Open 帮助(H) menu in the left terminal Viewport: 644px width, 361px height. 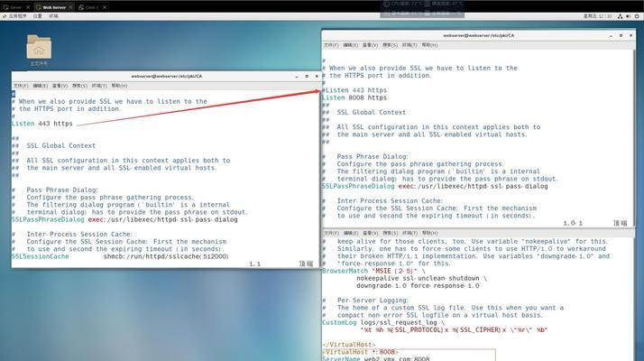119,86
